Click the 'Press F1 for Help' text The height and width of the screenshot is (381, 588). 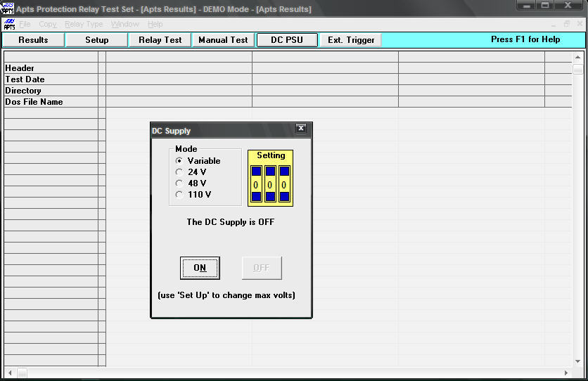(525, 39)
